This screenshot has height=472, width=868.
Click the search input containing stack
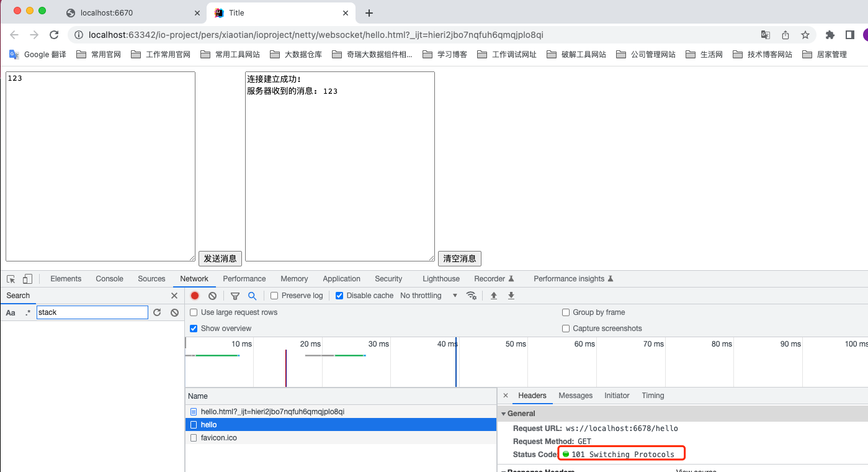point(92,312)
